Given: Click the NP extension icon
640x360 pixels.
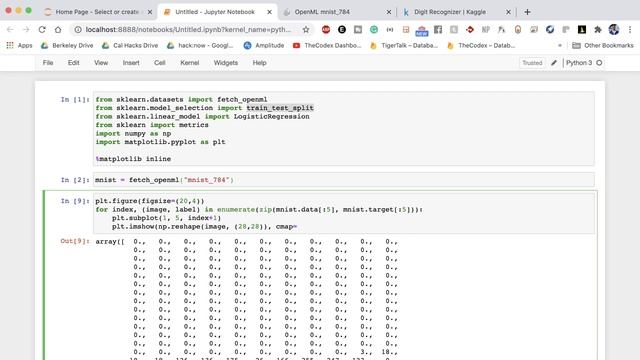Looking at the screenshot, I should pos(486,29).
